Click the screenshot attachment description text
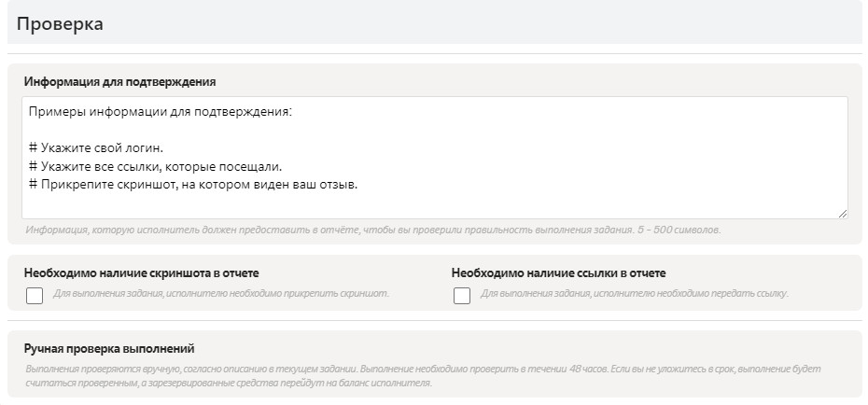The height and width of the screenshot is (405, 868). (x=220, y=293)
